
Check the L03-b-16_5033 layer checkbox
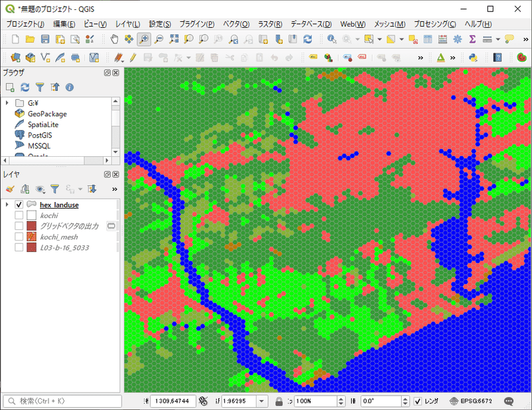coord(19,248)
